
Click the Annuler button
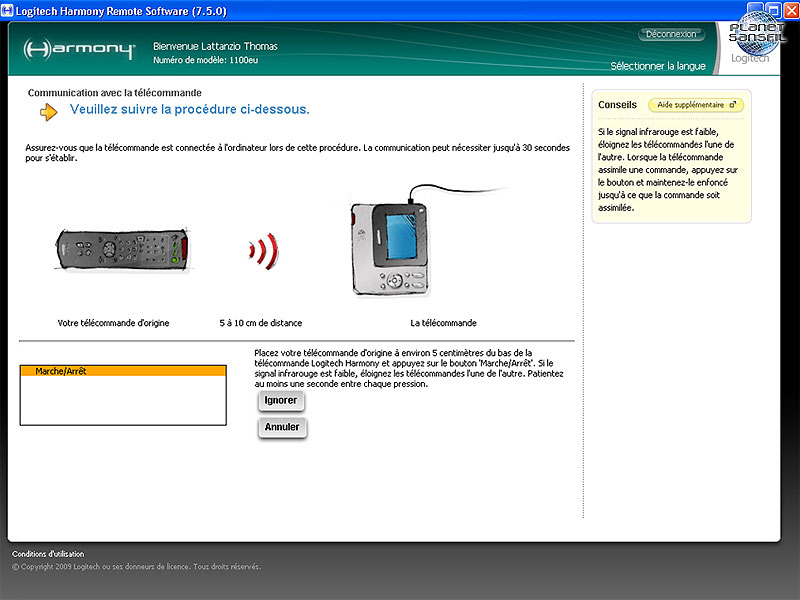282,427
